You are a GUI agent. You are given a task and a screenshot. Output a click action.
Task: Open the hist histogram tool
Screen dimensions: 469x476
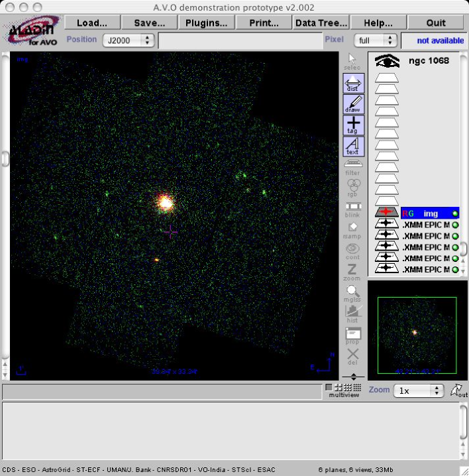click(x=353, y=314)
